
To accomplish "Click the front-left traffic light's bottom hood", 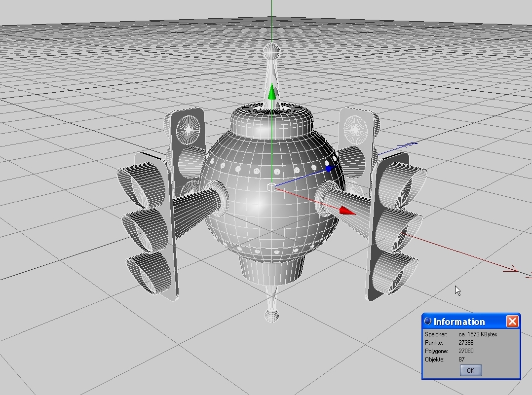I will [146, 271].
